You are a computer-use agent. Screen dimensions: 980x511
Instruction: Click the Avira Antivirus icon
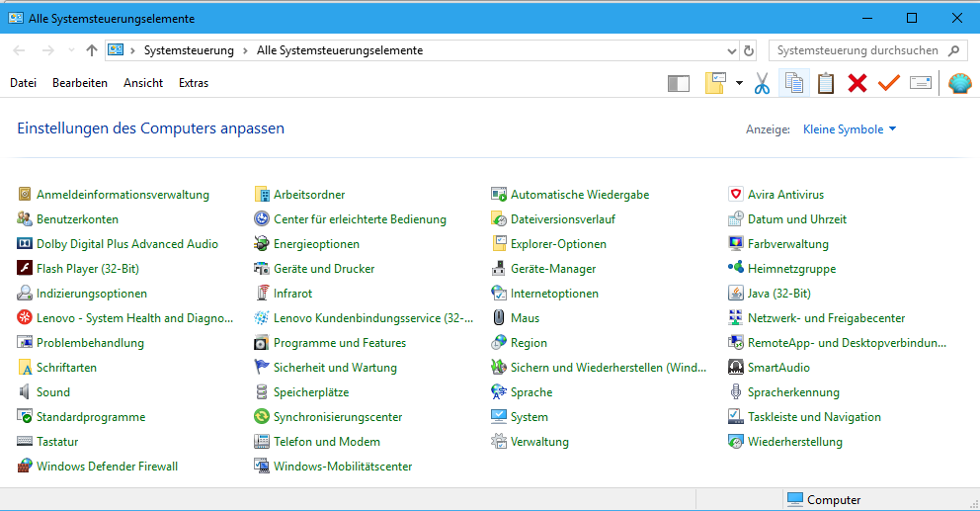tap(736, 194)
